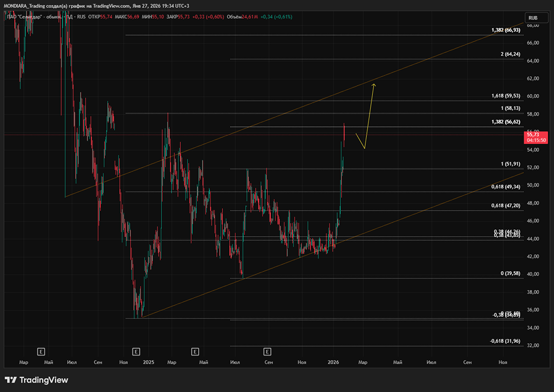
Task: Select the rightmost E earnings marker above Сен
Action: point(268,351)
